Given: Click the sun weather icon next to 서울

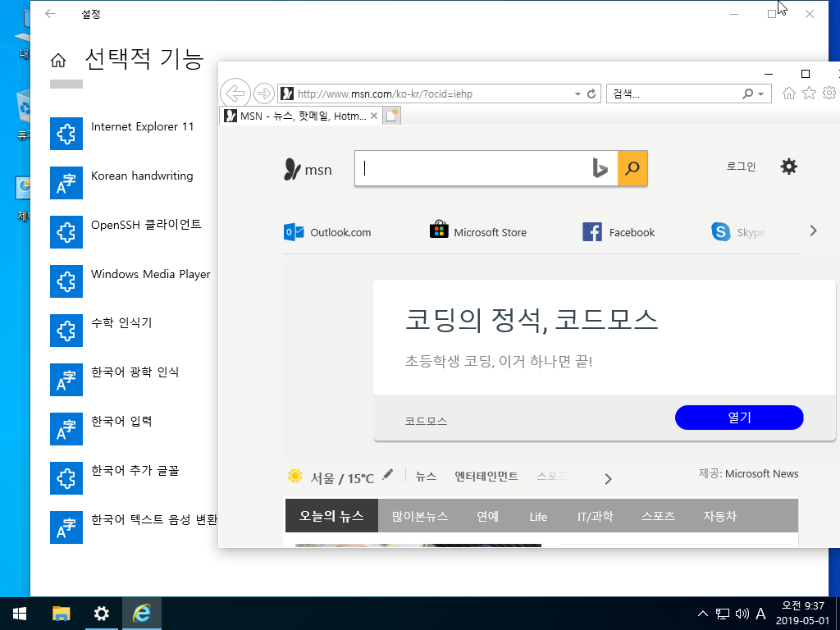Looking at the screenshot, I should coord(294,476).
